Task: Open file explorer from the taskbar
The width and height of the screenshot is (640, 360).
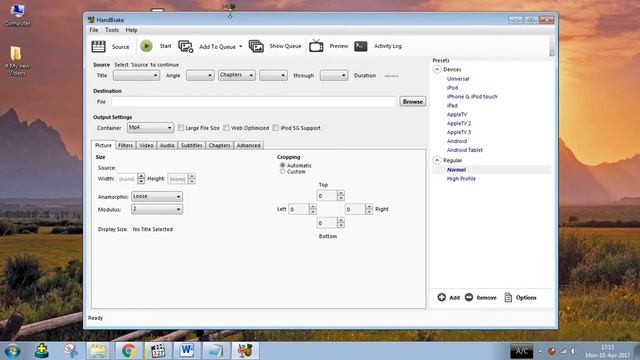Action: pos(98,351)
